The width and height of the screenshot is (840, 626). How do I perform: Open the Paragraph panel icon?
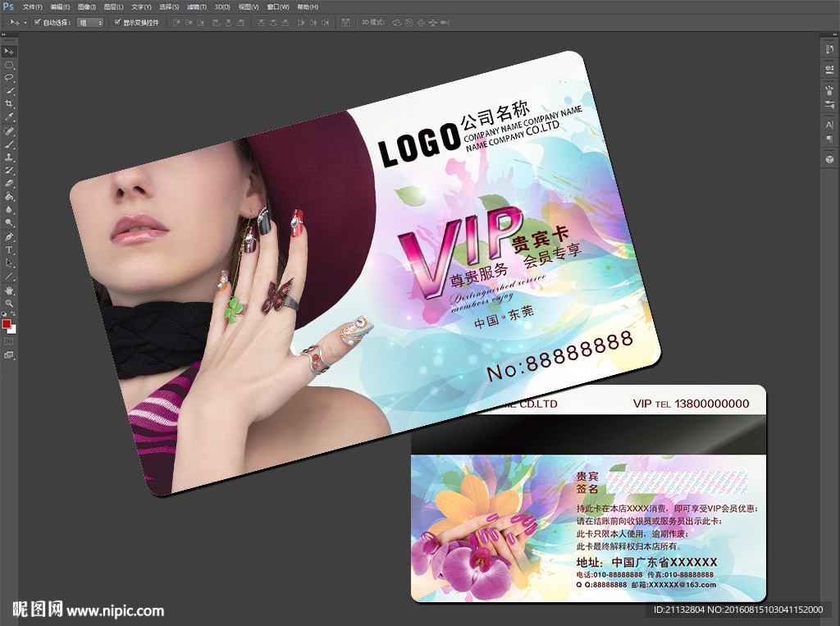(x=829, y=139)
